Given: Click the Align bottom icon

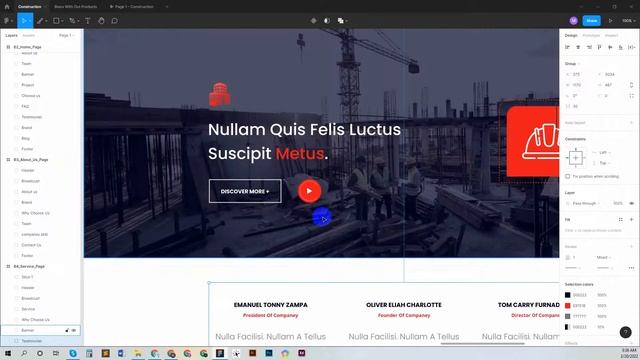Looking at the screenshot, I should (x=621, y=47).
